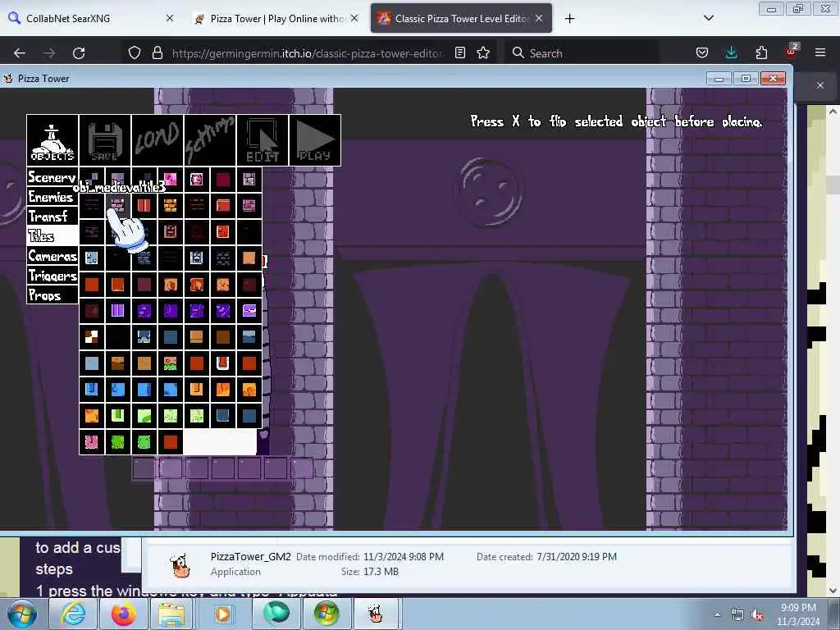Open the media player taskbar icon

click(x=223, y=614)
